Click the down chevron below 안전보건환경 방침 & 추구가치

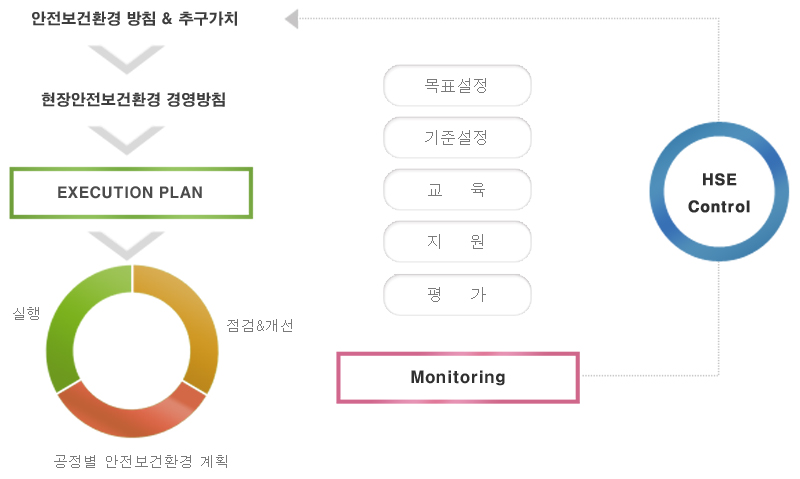(126, 59)
